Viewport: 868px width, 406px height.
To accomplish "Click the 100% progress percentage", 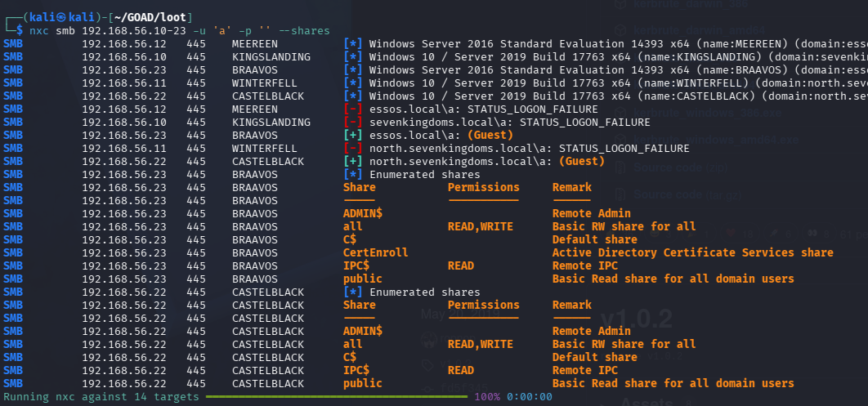I will click(487, 396).
